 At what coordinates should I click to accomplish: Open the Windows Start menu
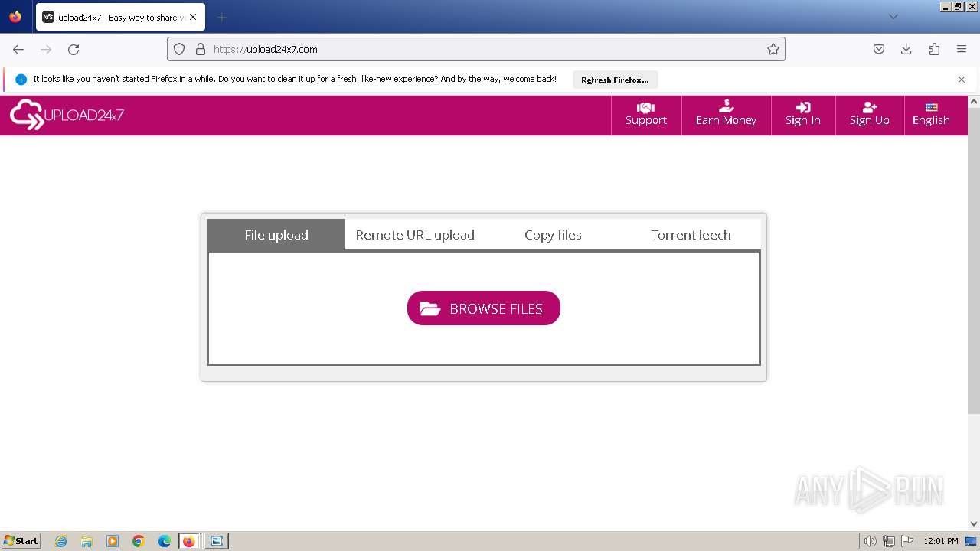21,540
